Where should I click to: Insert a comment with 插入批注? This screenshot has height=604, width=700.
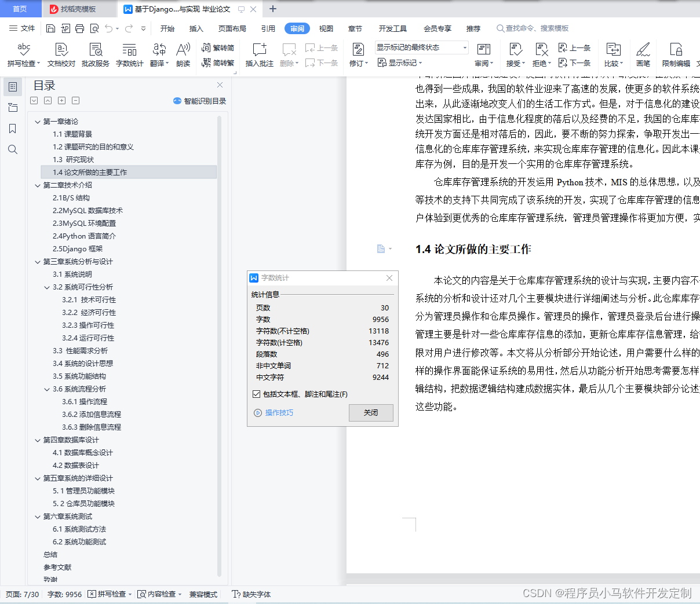coord(258,55)
